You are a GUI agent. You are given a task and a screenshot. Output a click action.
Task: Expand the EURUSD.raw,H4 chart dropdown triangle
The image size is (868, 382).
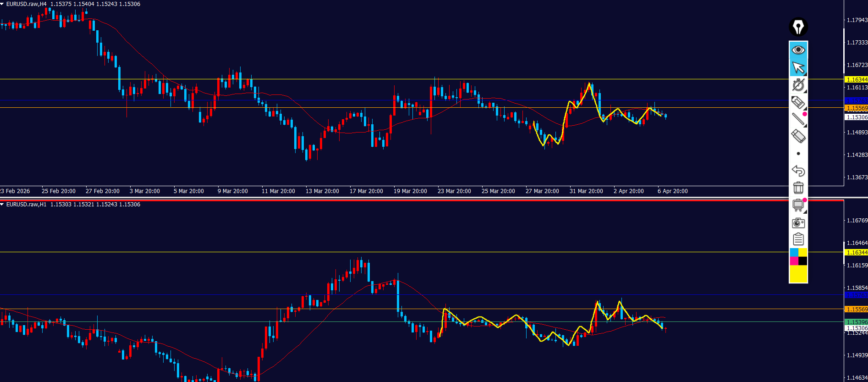tap(2, 4)
